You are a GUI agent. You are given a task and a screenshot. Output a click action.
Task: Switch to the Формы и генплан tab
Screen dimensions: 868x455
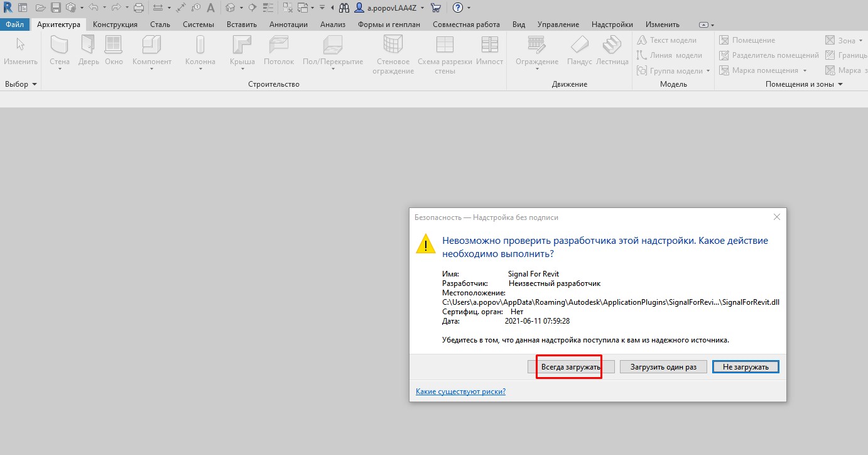coord(389,25)
